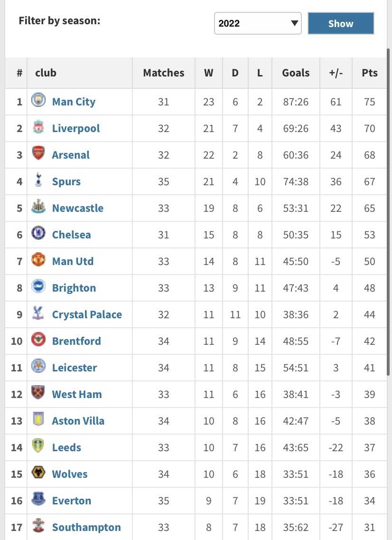Click the Man City club crest icon
Screen dimensions: 392x540
point(38,100)
